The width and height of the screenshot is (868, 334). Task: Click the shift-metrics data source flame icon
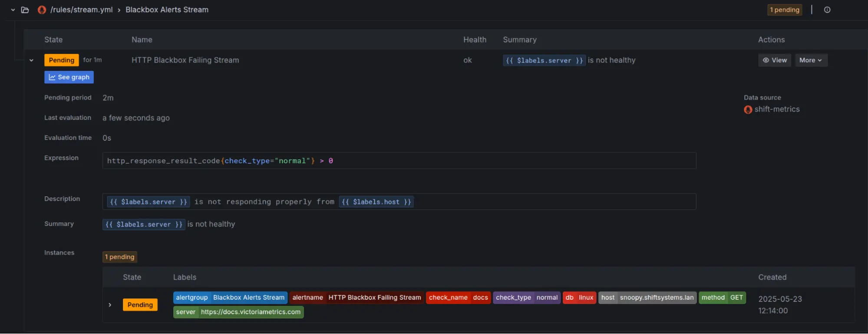coord(748,109)
